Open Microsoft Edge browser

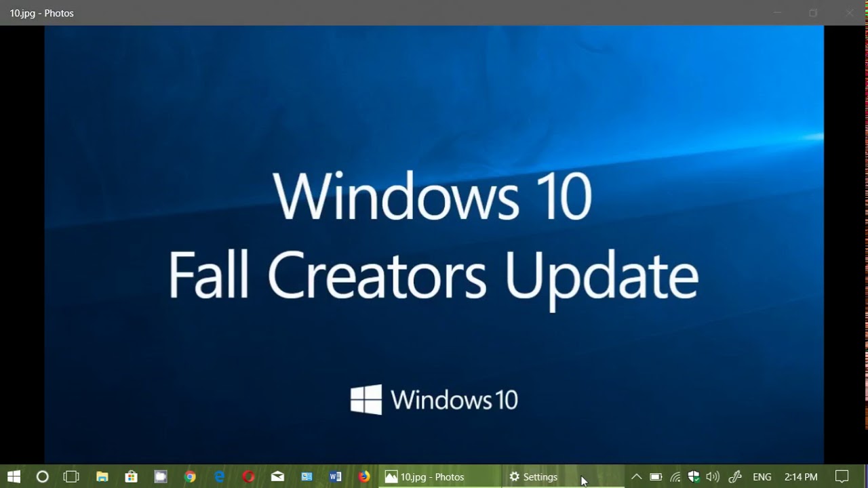point(219,477)
